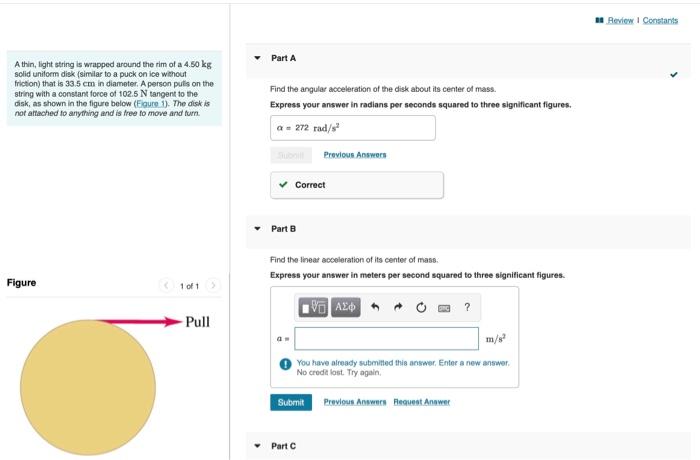Click the "Pull" label in figure
The height and width of the screenshot is (460, 700).
(x=197, y=322)
